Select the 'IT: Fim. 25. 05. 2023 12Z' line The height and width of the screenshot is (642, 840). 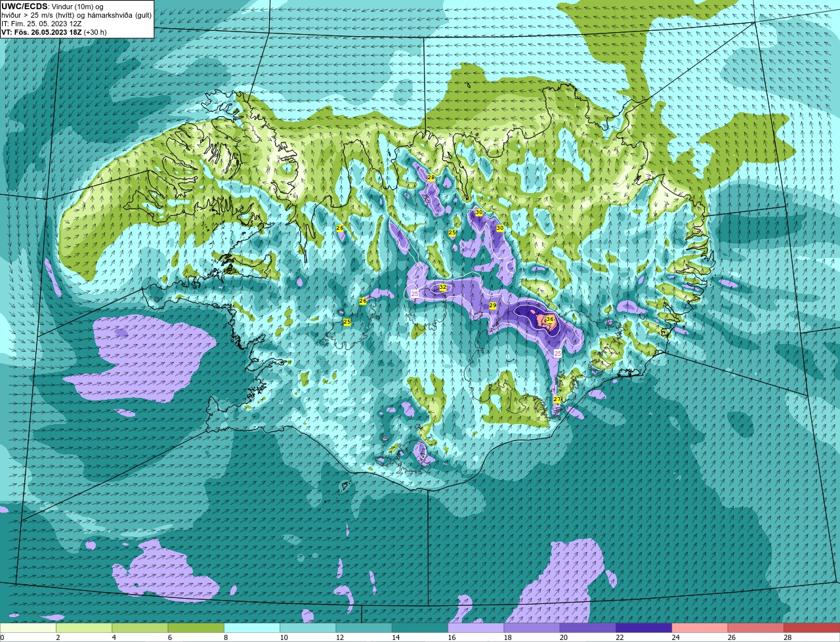click(41, 24)
